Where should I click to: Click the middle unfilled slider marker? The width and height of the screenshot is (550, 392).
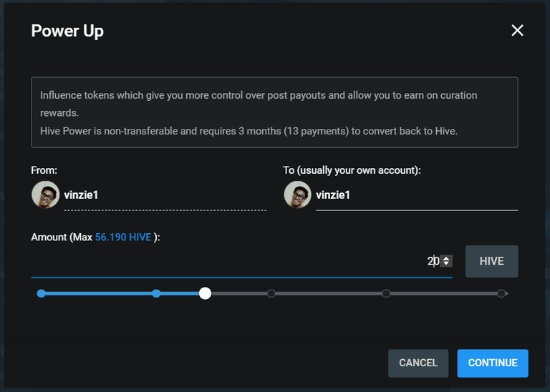point(271,293)
